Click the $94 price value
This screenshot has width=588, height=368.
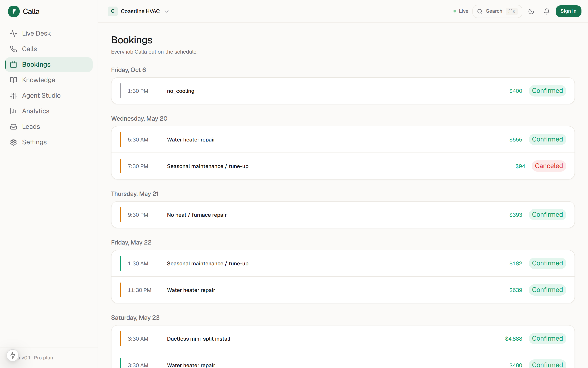(x=520, y=166)
